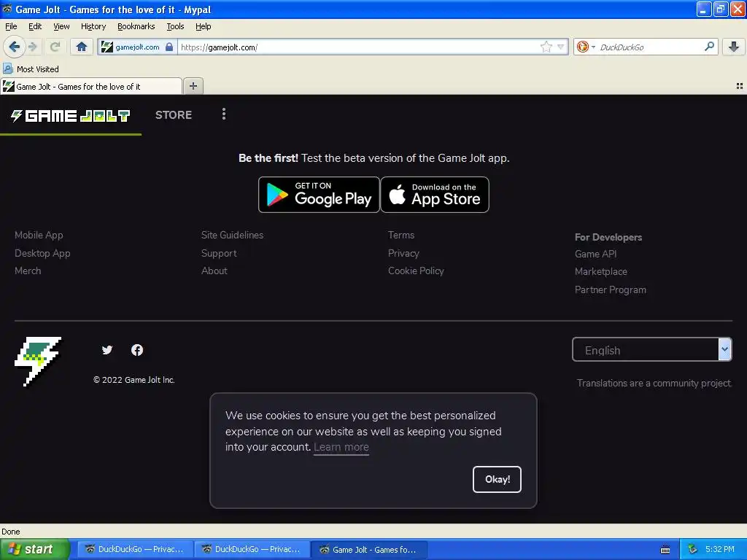Switch to second DuckDuckGo taskbar window

tap(252, 549)
